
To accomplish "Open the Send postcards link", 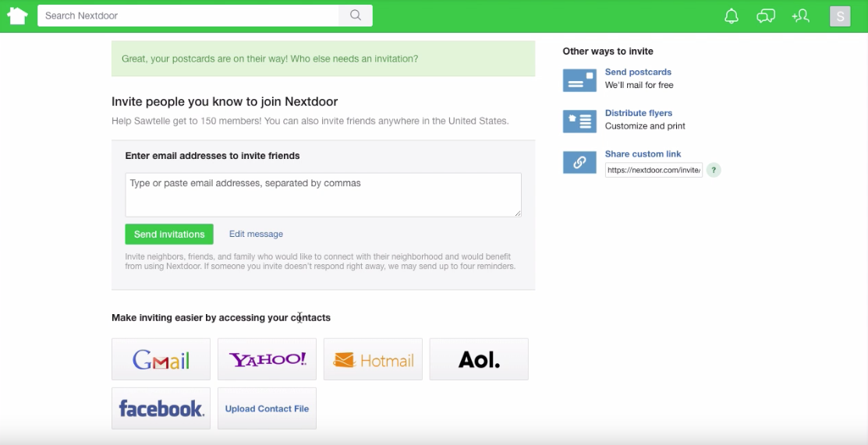I will 638,72.
